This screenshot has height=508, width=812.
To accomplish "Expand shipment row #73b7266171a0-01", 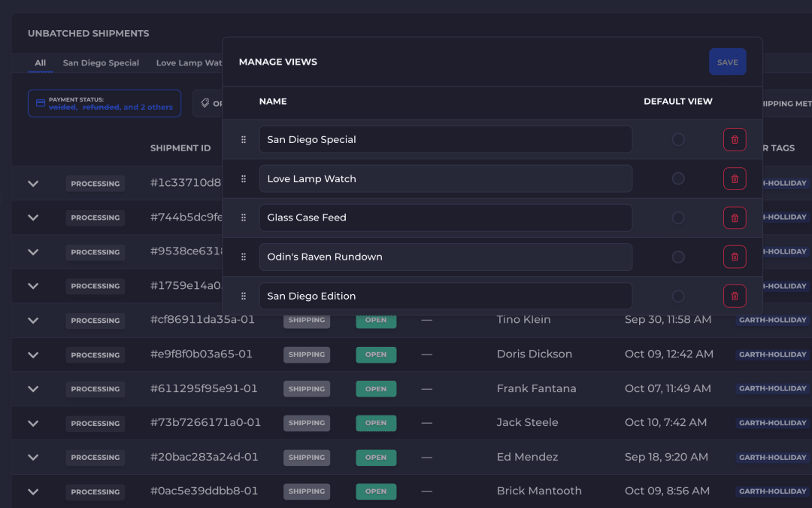I will (x=33, y=424).
